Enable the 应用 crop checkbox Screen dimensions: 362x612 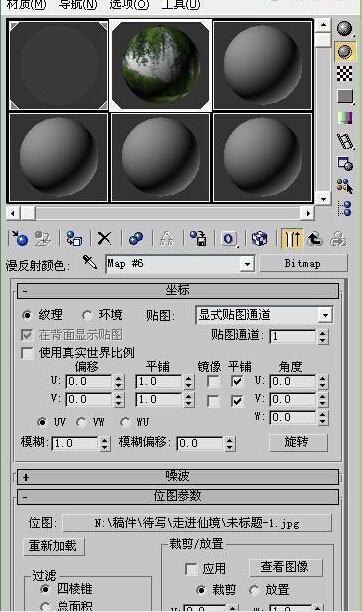(191, 569)
